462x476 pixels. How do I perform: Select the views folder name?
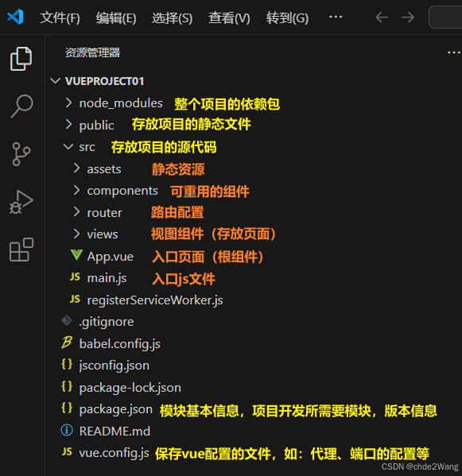click(x=103, y=234)
